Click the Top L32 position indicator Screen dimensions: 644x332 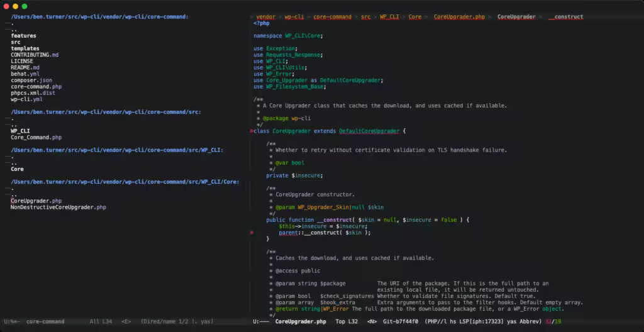347,321
